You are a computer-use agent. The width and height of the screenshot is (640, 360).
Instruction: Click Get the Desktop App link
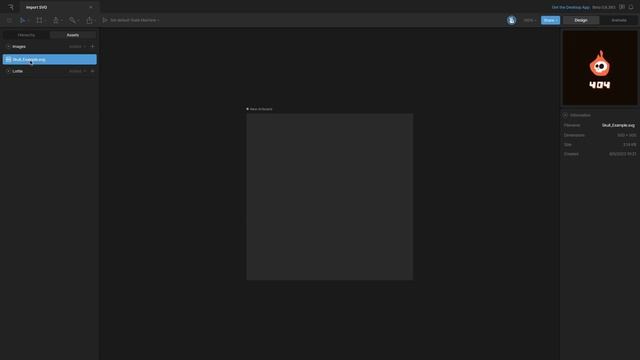571,7
